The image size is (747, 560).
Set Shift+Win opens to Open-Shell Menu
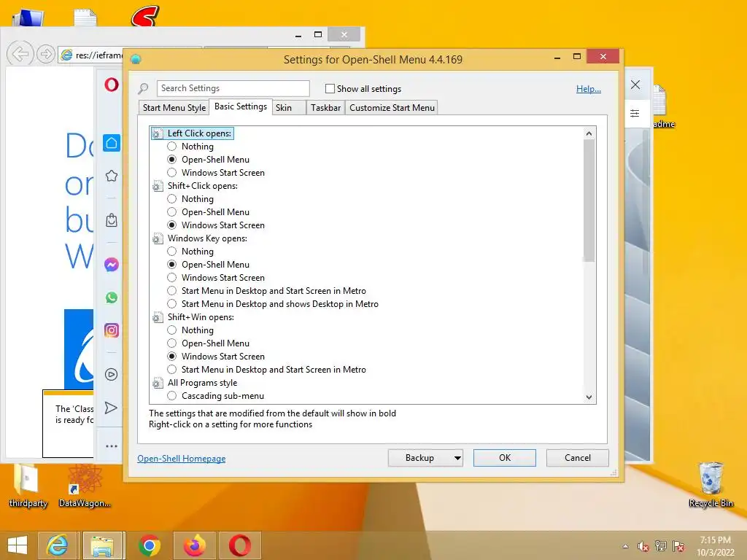point(172,343)
